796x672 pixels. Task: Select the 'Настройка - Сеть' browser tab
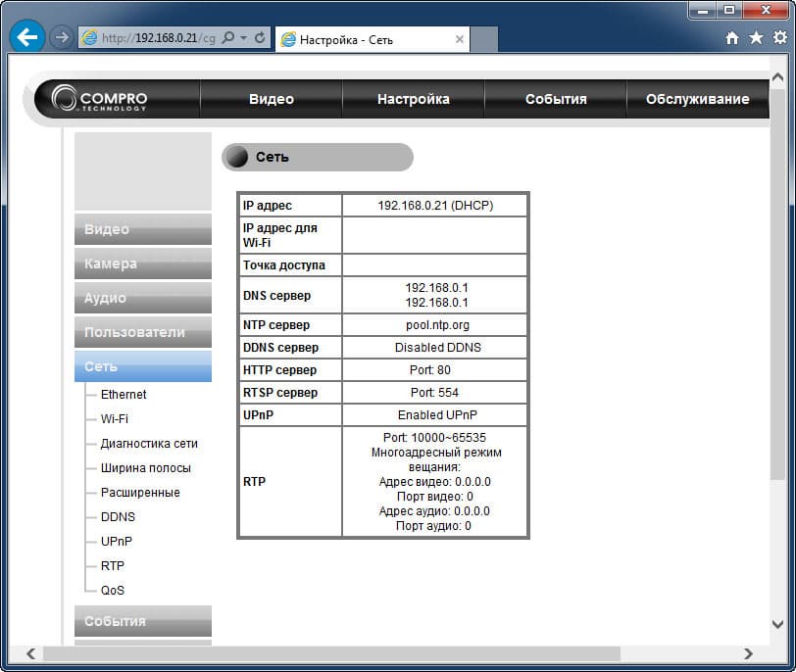point(373,39)
